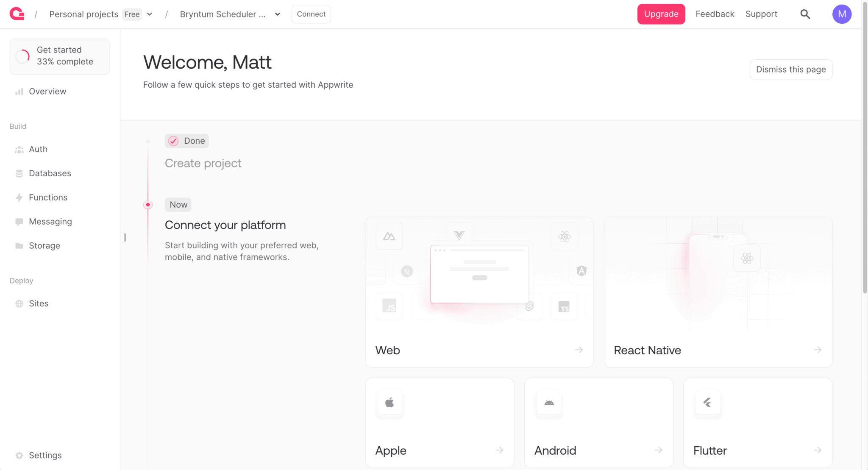Click the Settings gear icon
This screenshot has width=868, height=470.
click(19, 456)
